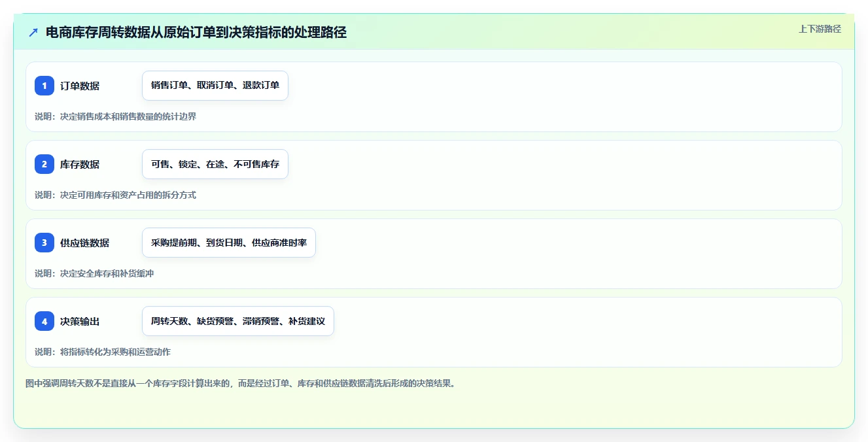This screenshot has height=442, width=868.
Task: Click the title 电商库存周转数据从原始订单到决策指标的处理路径
Action: coord(196,32)
